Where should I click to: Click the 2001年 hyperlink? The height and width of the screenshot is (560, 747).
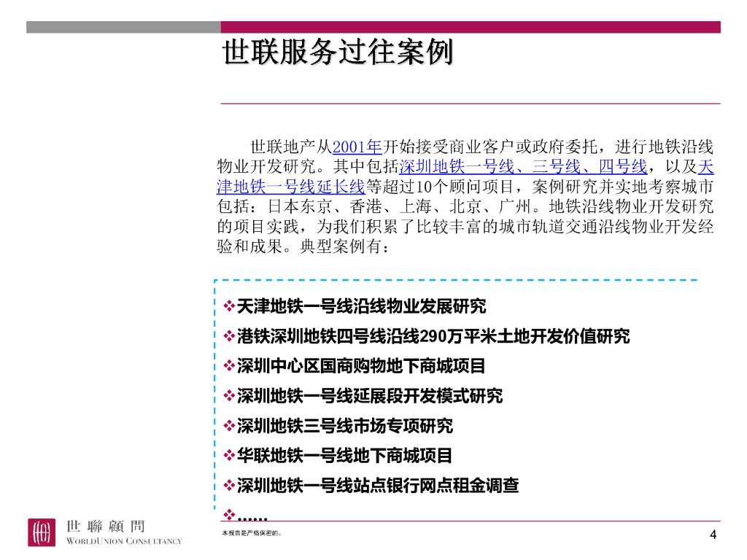click(357, 147)
